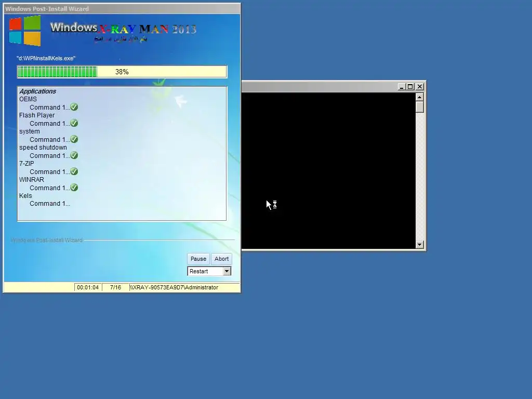Click the X-RAY MAN 2013 banner text
This screenshot has width=532, height=399.
click(147, 30)
